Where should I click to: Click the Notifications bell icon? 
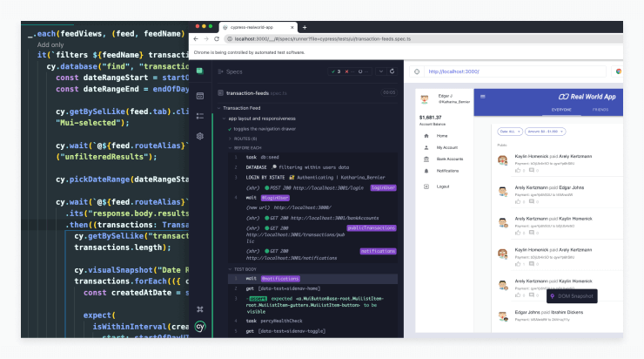pyautogui.click(x=426, y=171)
